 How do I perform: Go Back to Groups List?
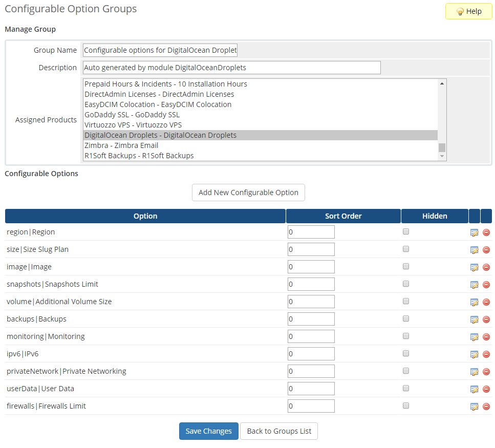tap(279, 431)
